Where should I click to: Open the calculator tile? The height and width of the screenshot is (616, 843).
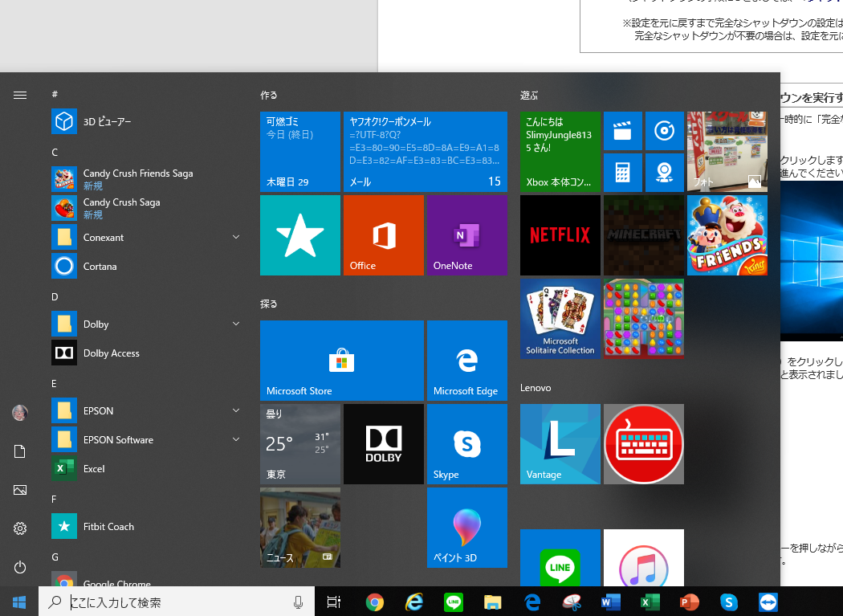click(x=622, y=173)
